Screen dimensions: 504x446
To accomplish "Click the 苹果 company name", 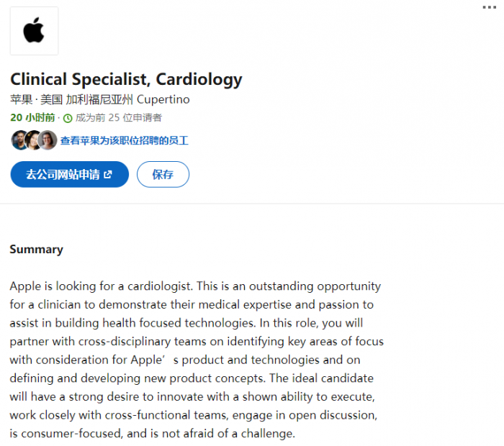I will coord(21,99).
